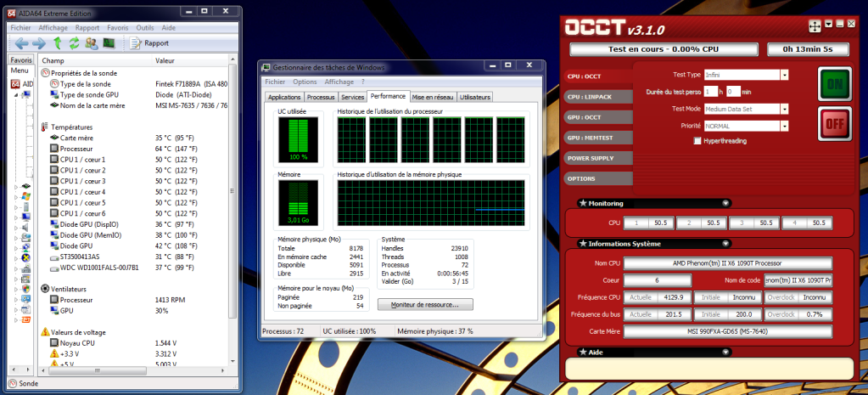Image resolution: width=868 pixels, height=395 pixels.
Task: Click the star icon beside Monitoring
Action: [x=583, y=203]
